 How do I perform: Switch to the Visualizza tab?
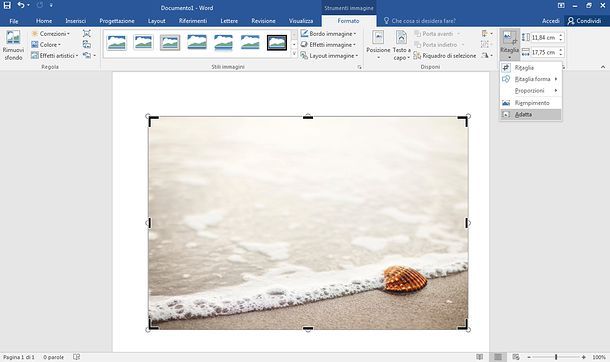[x=301, y=21]
